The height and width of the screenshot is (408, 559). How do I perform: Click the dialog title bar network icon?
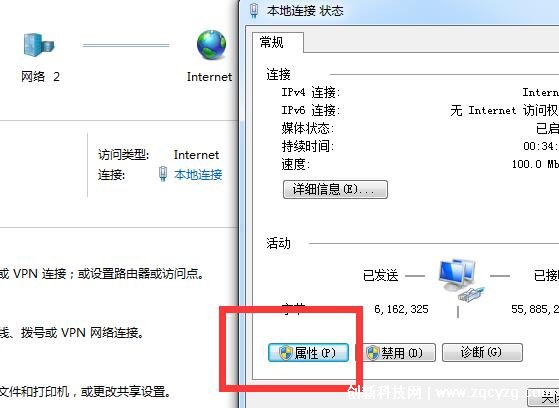pos(254,10)
